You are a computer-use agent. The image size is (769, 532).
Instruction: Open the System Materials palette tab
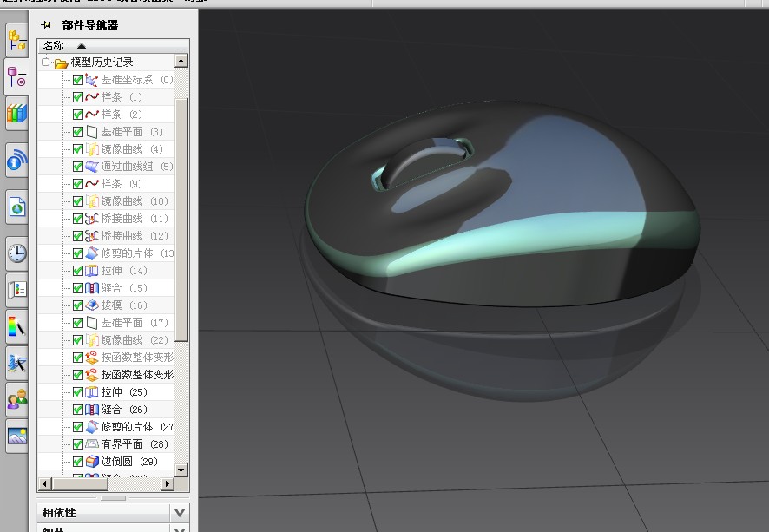(x=16, y=289)
